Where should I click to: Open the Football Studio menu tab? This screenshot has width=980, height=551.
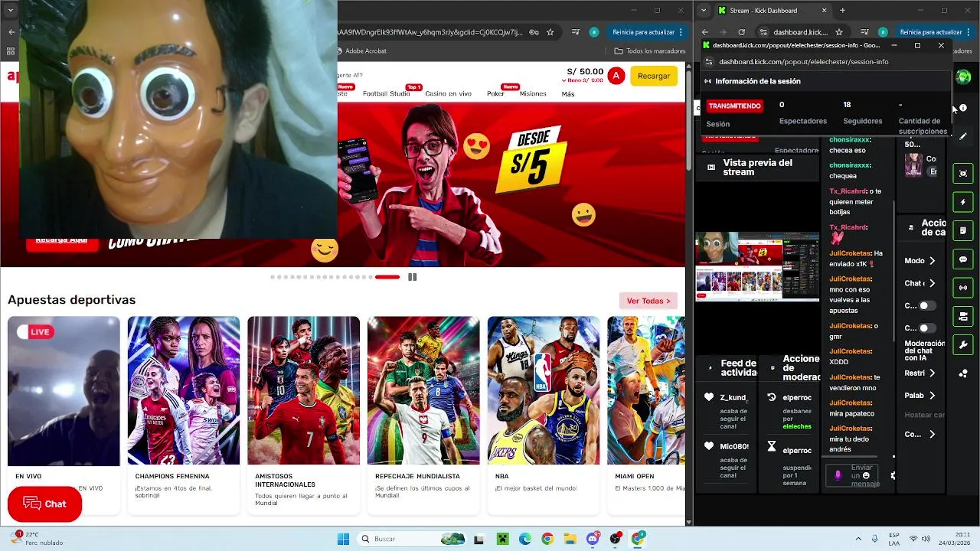tap(386, 93)
